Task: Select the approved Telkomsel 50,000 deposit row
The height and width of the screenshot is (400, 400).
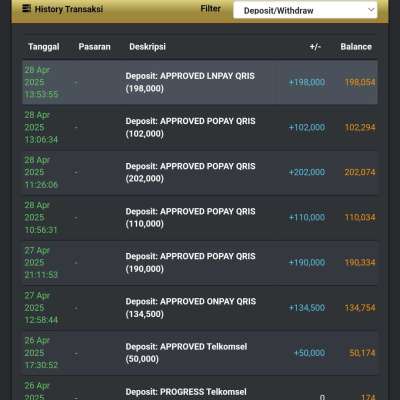Action: (200, 353)
